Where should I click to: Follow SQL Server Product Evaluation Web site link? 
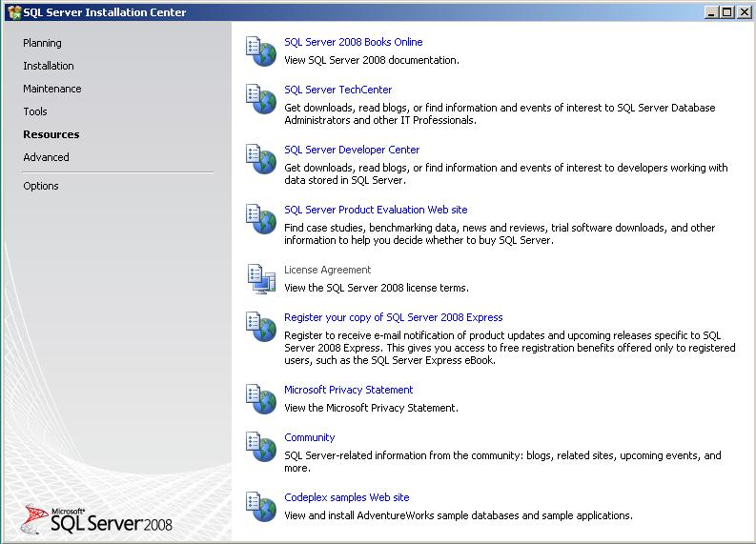point(376,210)
